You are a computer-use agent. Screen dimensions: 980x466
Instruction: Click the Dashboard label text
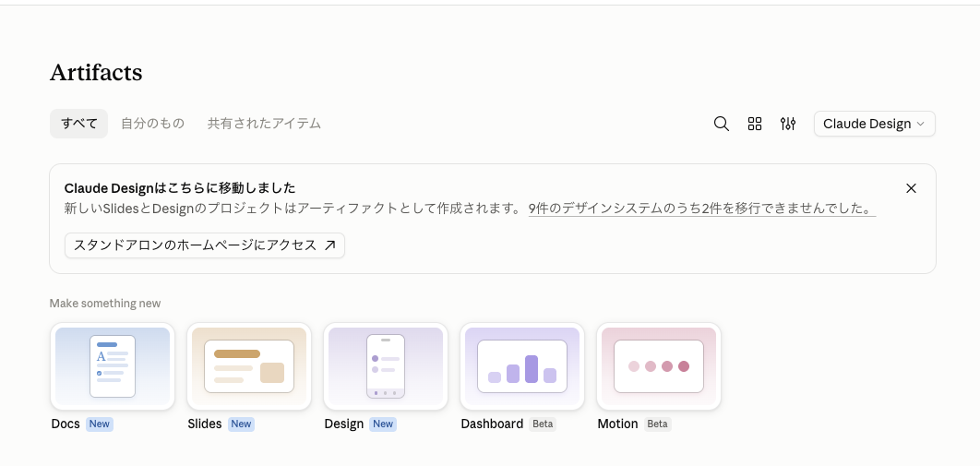[492, 424]
